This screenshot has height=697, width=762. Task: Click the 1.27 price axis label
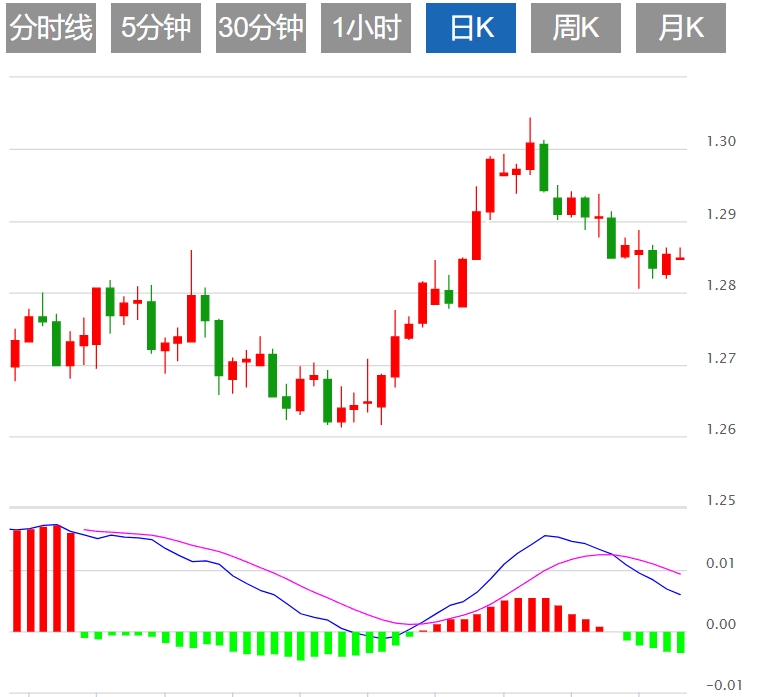[x=721, y=358]
